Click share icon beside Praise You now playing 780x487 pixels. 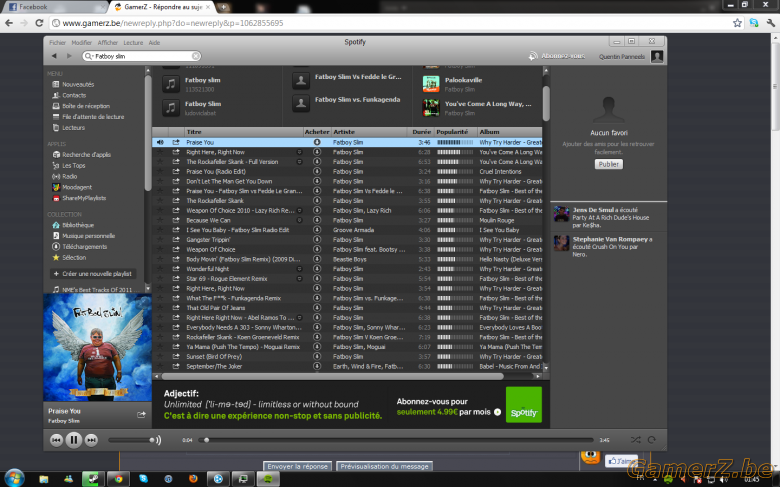coord(141,414)
